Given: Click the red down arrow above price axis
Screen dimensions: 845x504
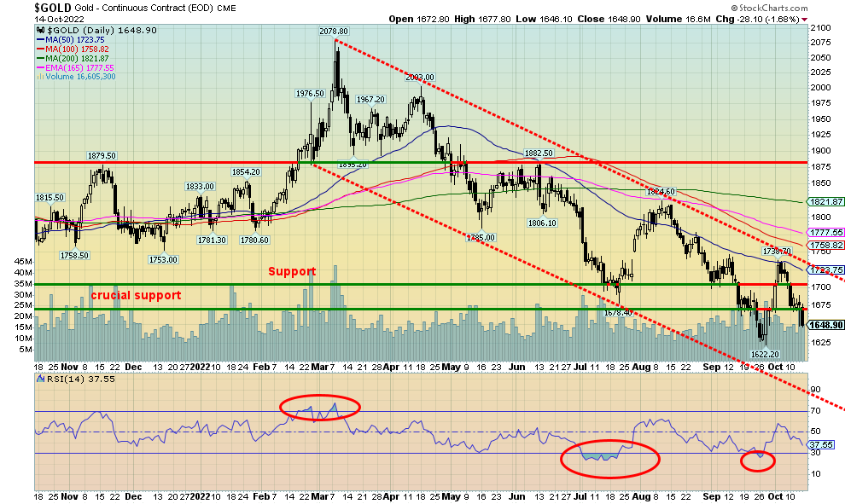Looking at the screenshot, I should [x=806, y=19].
